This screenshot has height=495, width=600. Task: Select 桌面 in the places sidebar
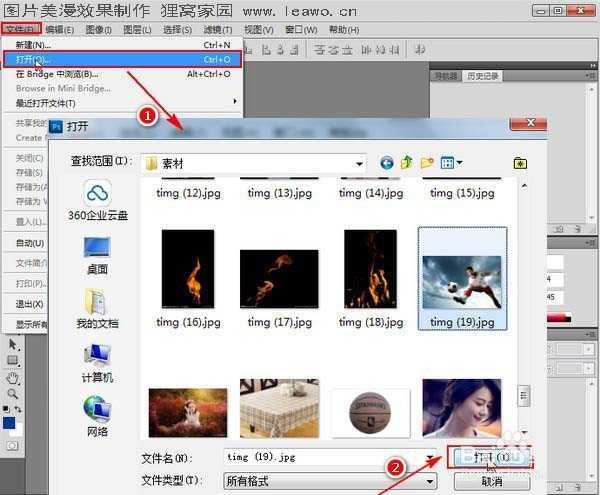[x=97, y=256]
